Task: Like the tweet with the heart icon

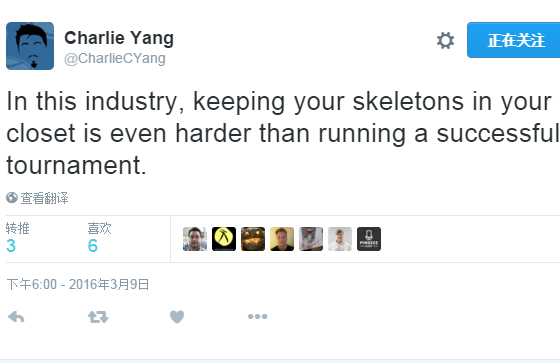Action: pyautogui.click(x=177, y=317)
